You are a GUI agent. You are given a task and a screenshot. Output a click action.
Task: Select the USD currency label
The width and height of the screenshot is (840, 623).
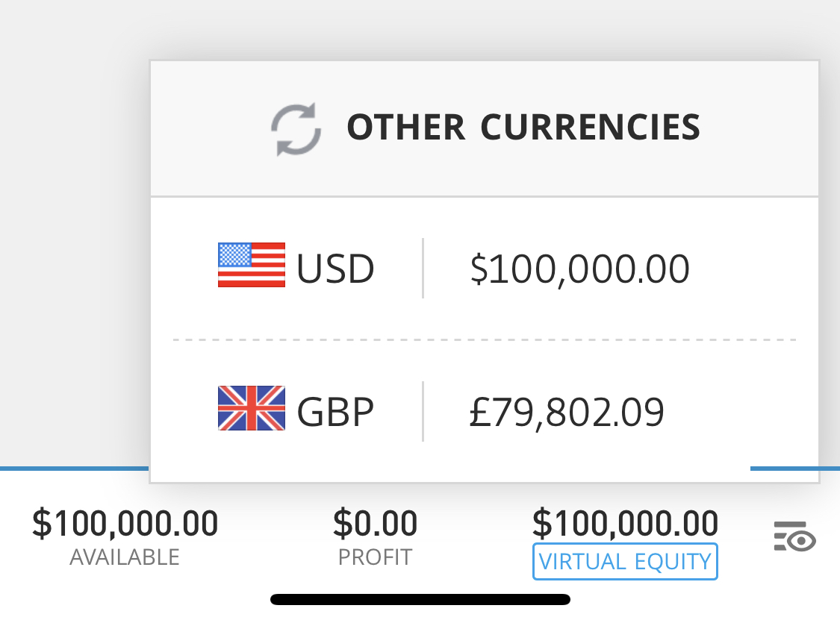pyautogui.click(x=335, y=269)
